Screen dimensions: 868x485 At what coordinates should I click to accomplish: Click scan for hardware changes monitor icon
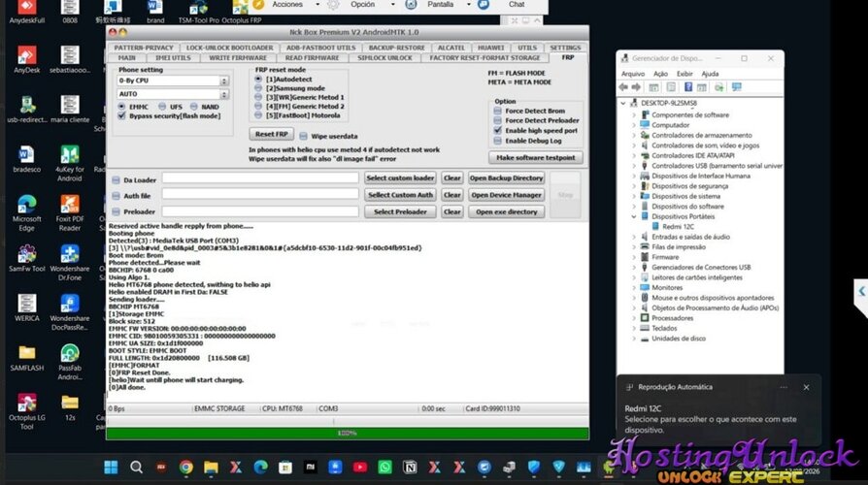[736, 87]
